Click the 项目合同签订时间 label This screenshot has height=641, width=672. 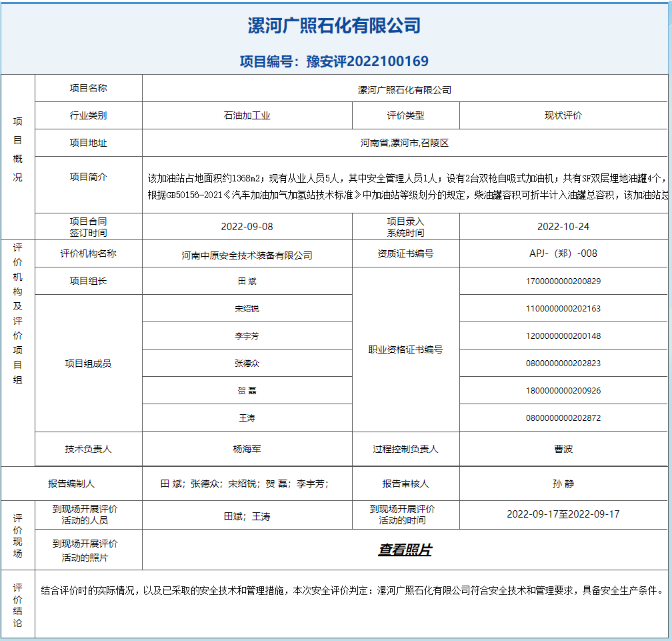(x=88, y=227)
